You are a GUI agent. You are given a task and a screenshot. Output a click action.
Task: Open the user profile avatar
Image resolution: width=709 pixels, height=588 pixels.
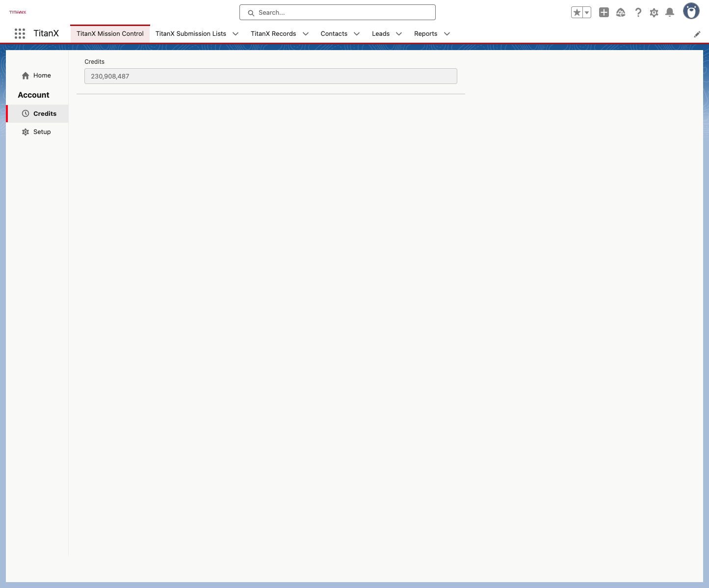(x=691, y=11)
